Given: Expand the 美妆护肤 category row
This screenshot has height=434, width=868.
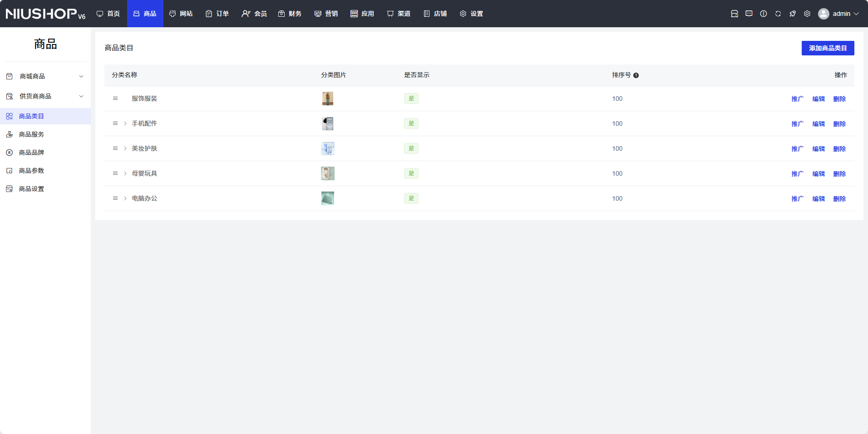Looking at the screenshot, I should [x=125, y=148].
